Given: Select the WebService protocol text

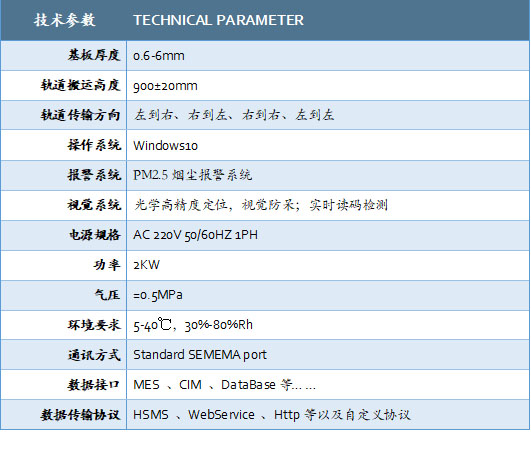Looking at the screenshot, I should pos(221,415).
